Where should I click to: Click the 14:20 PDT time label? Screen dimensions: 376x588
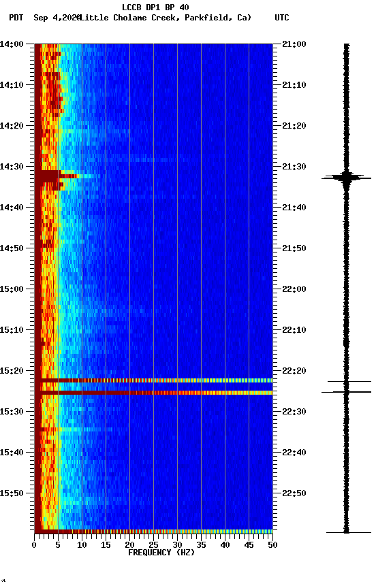point(12,126)
